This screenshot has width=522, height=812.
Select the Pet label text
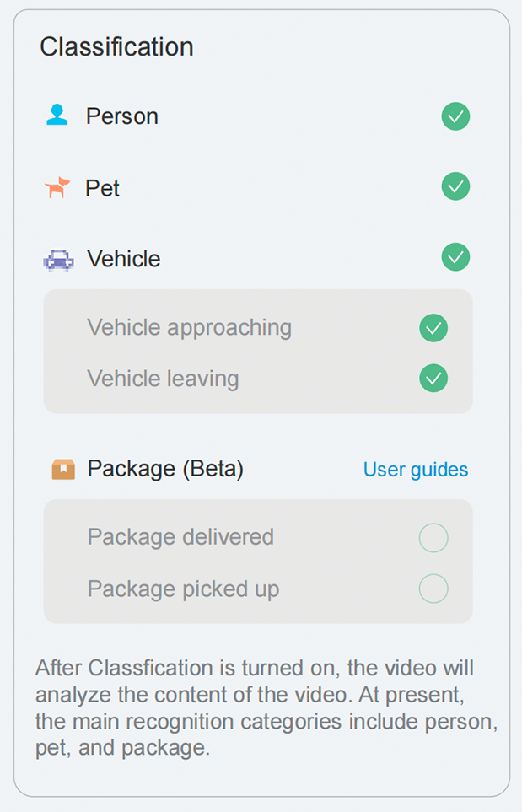[103, 187]
